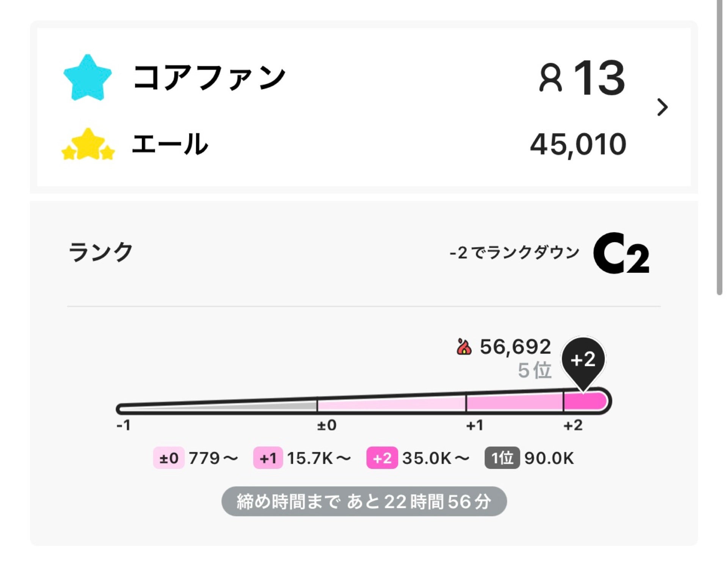Click the gray 1位 legend badge
The width and height of the screenshot is (728, 562).
(502, 458)
